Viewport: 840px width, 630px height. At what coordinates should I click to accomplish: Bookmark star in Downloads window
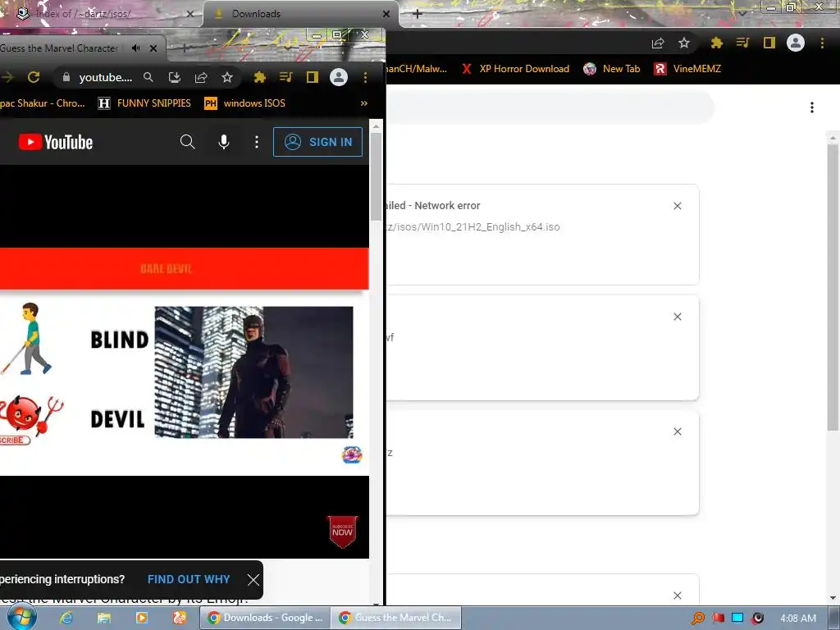684,43
